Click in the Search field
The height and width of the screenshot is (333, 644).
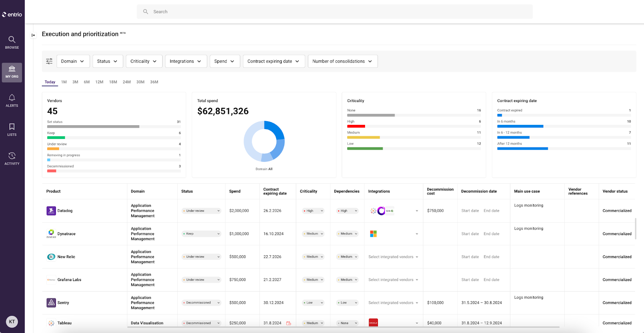click(334, 12)
